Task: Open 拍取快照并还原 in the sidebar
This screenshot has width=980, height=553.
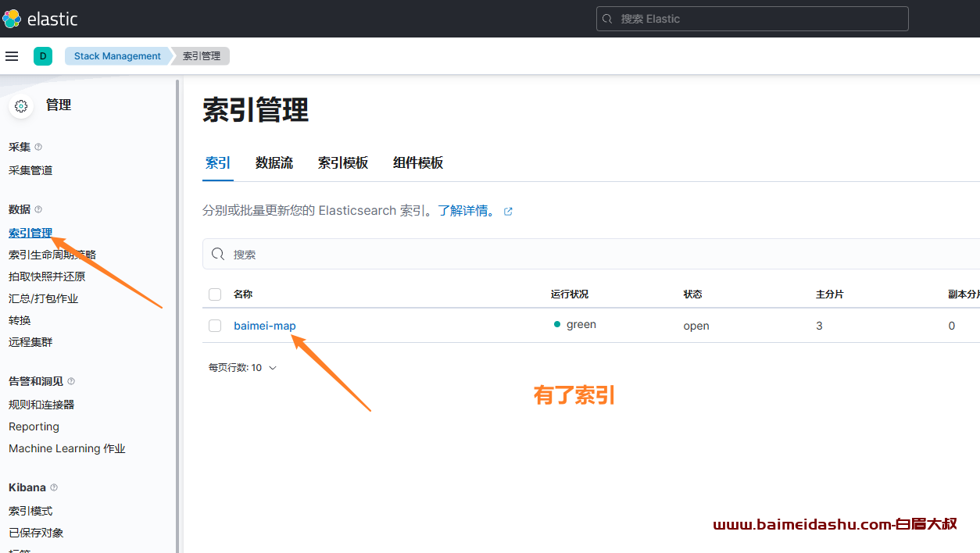Action: [x=47, y=276]
